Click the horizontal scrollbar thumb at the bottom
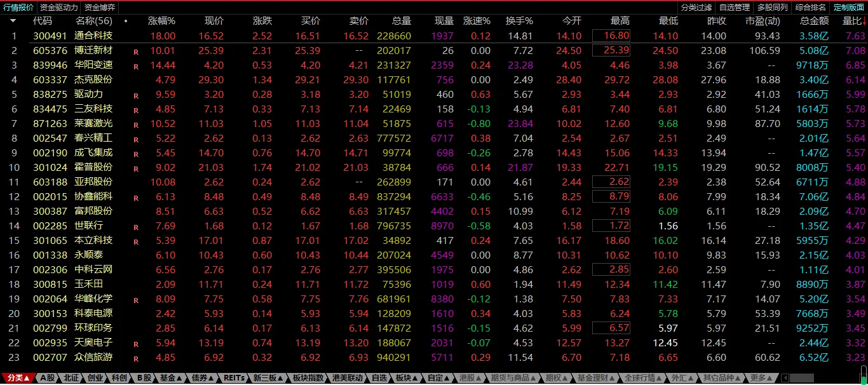This screenshot has width=868, height=385. (x=802, y=378)
